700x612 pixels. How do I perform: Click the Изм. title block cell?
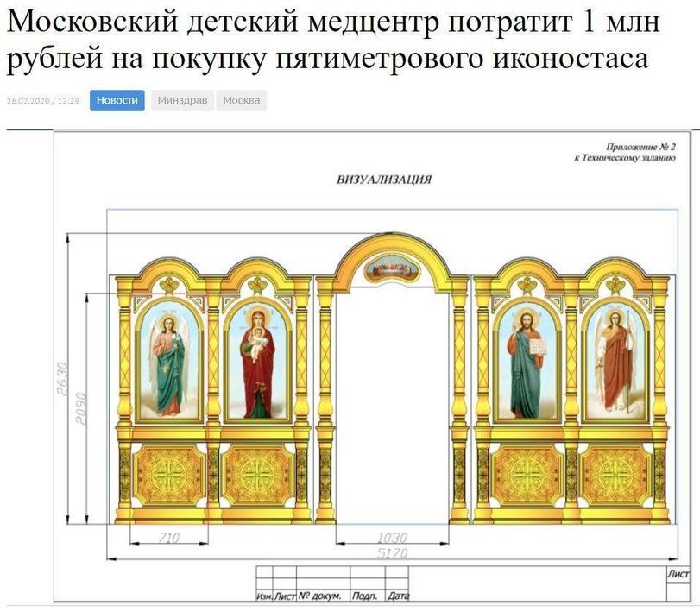(x=264, y=596)
